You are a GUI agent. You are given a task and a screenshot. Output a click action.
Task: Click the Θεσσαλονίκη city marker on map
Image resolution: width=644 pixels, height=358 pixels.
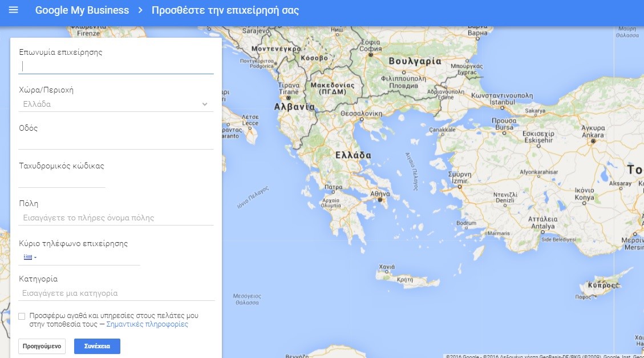362,120
